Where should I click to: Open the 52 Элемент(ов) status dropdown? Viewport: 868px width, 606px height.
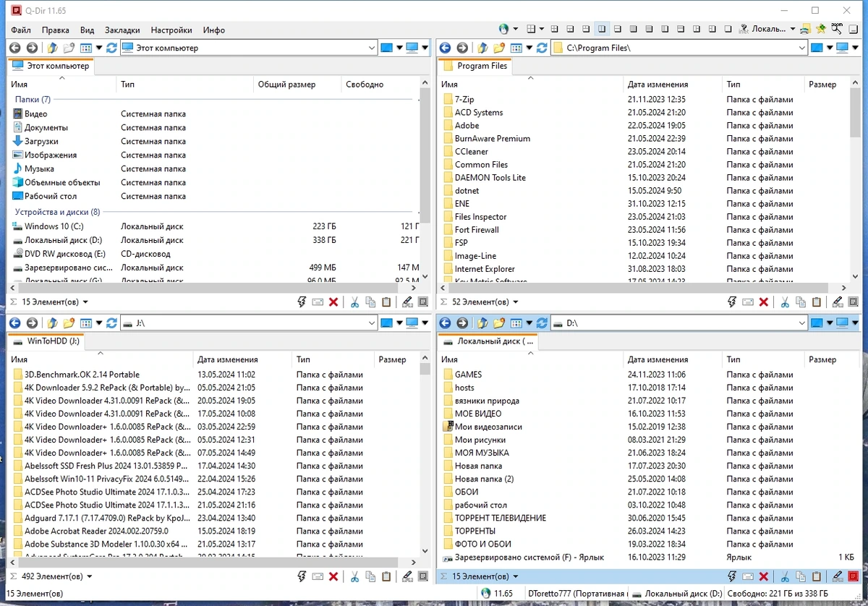tap(516, 302)
